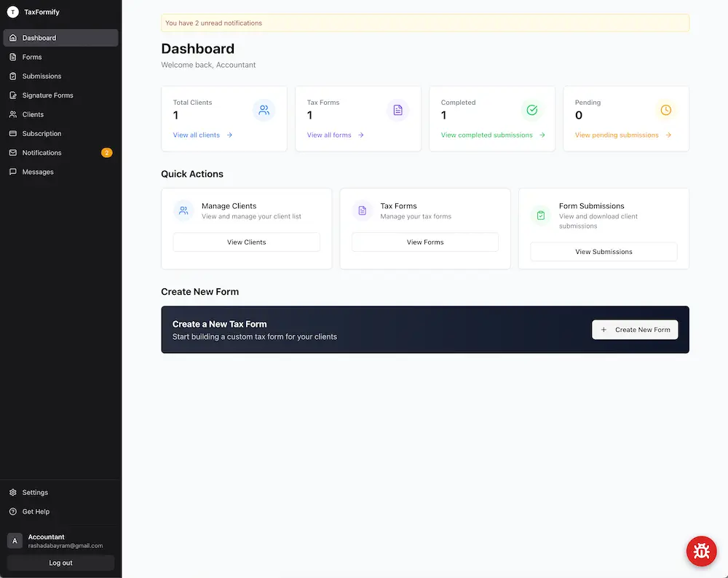
Task: Click the Welcome back, Accountant text
Action: pos(208,65)
